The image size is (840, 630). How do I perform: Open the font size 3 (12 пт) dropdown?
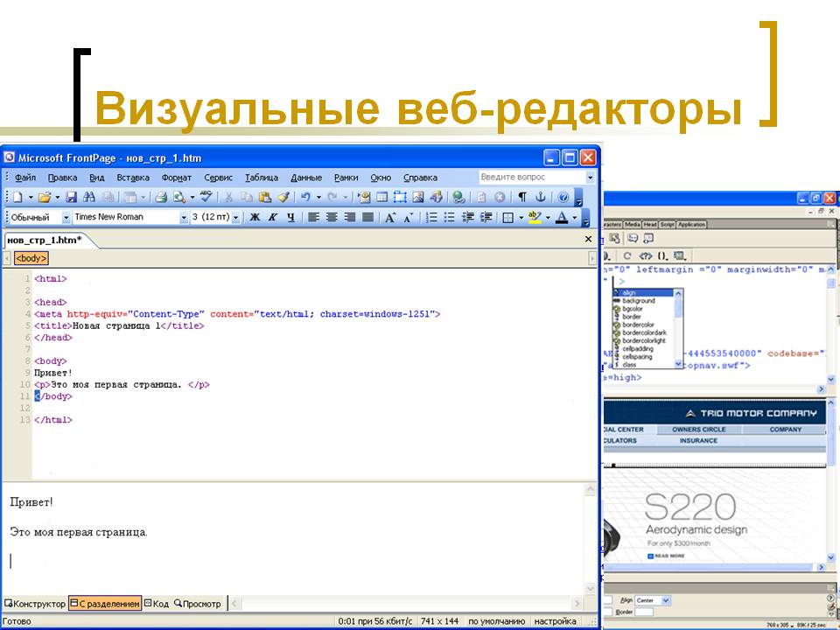[x=235, y=218]
